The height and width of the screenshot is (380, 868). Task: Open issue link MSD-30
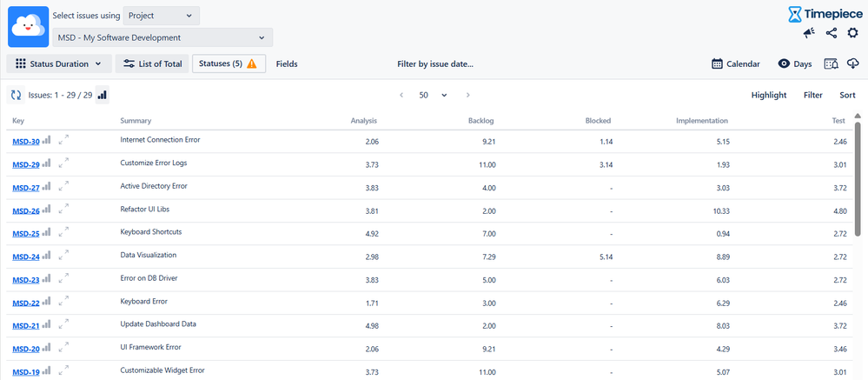[x=26, y=141]
